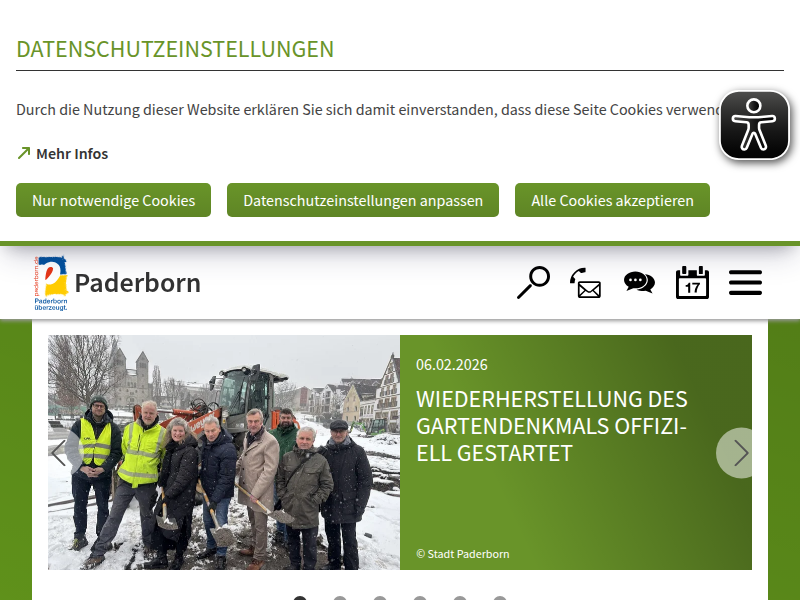Switch to the second carousel dot

[340, 598]
